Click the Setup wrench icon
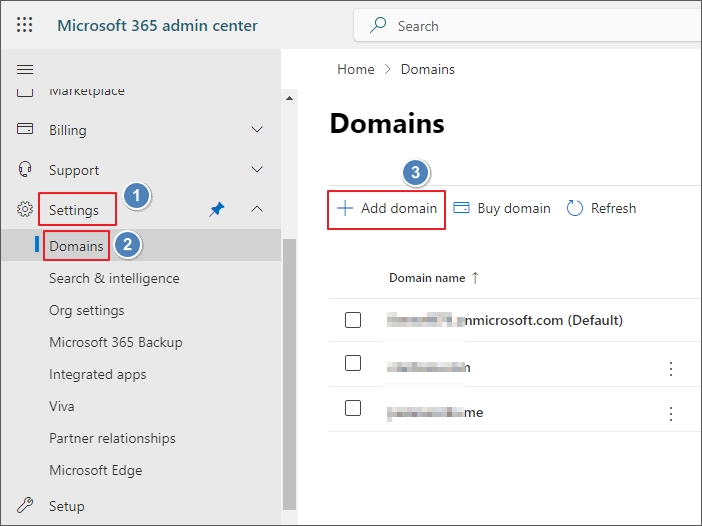702x526 pixels. coord(25,505)
